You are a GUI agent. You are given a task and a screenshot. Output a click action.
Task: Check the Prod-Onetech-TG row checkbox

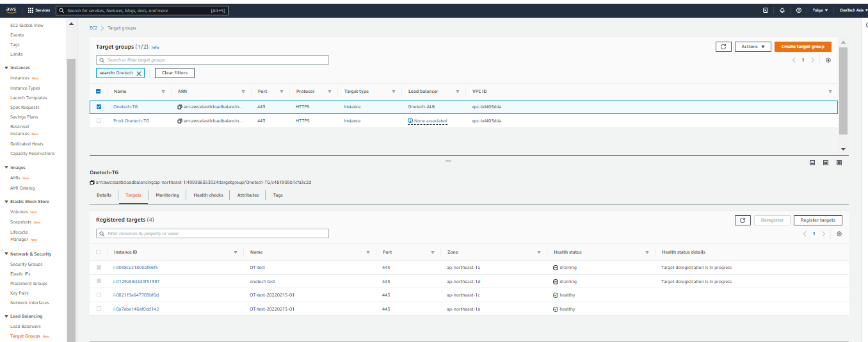[x=99, y=120]
